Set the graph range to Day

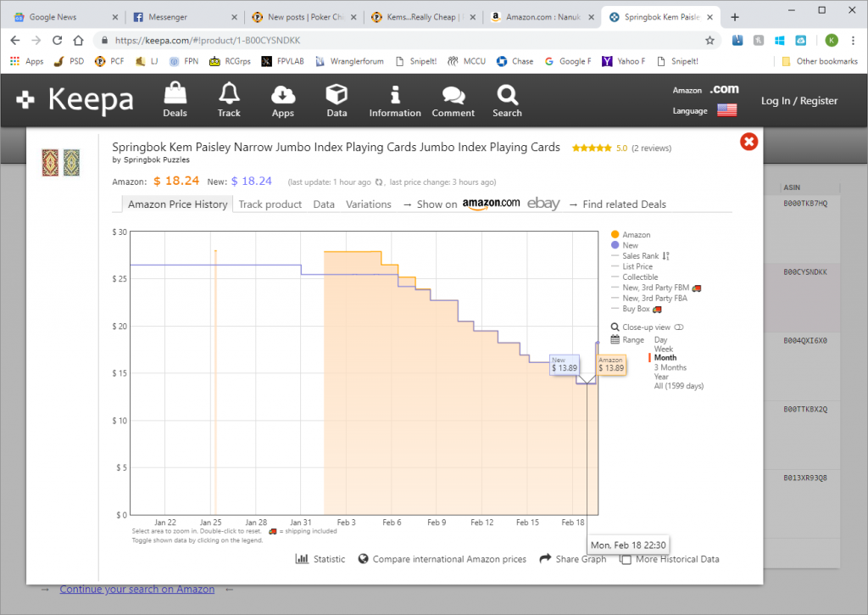(661, 339)
